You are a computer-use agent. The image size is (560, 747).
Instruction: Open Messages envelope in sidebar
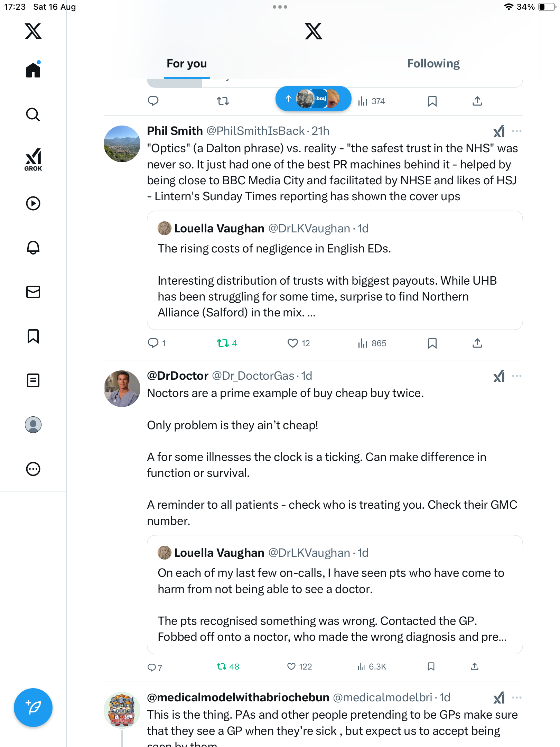point(33,292)
